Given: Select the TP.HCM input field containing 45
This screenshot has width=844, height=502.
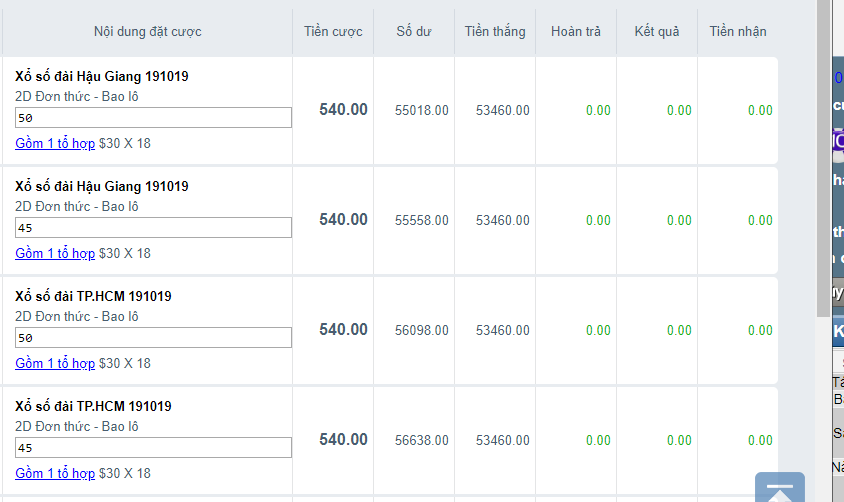Looking at the screenshot, I should click(153, 448).
